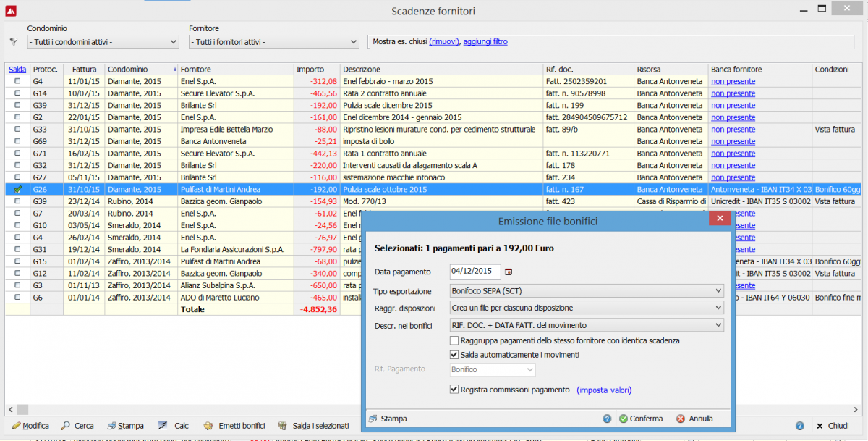Enable Raggruppa pagamenti dello stesso fornitore checkbox
868x441 pixels.
(x=454, y=340)
